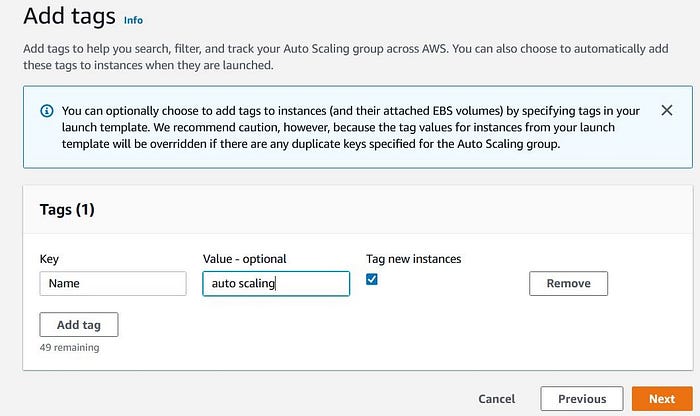This screenshot has width=700, height=416.
Task: Uncheck the Tag new instances checkbox
Action: tap(373, 280)
